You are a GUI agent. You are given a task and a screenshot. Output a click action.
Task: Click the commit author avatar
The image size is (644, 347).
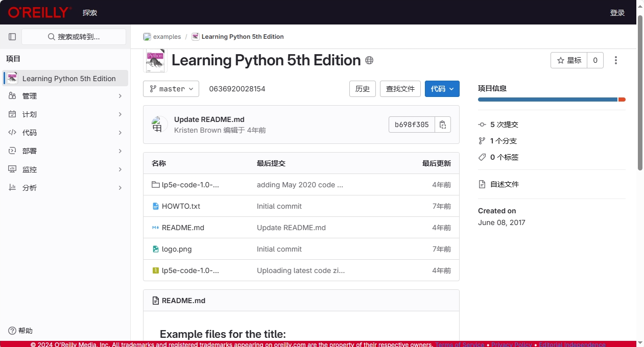159,124
